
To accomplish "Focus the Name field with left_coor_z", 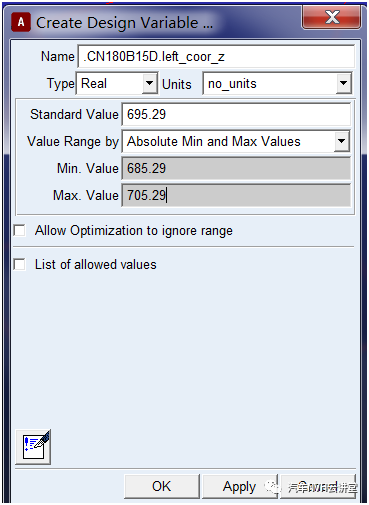I will (216, 56).
